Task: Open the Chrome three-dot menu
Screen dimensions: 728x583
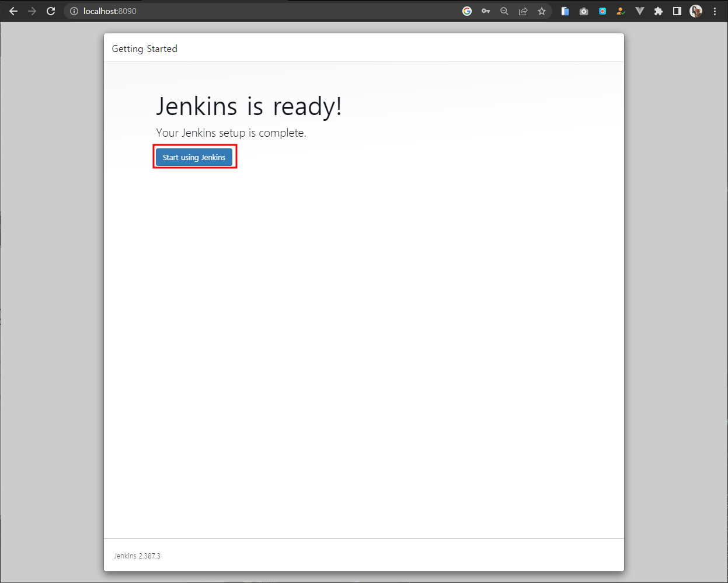Action: point(715,11)
